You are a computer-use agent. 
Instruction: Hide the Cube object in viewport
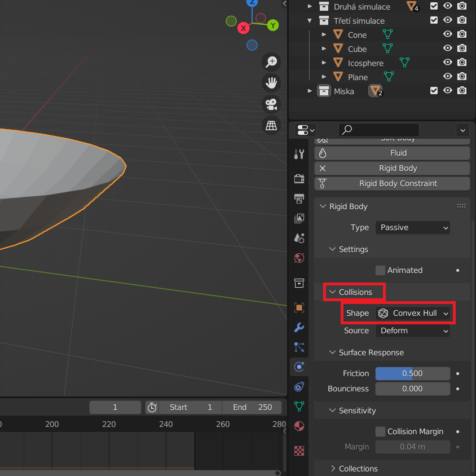tap(448, 49)
